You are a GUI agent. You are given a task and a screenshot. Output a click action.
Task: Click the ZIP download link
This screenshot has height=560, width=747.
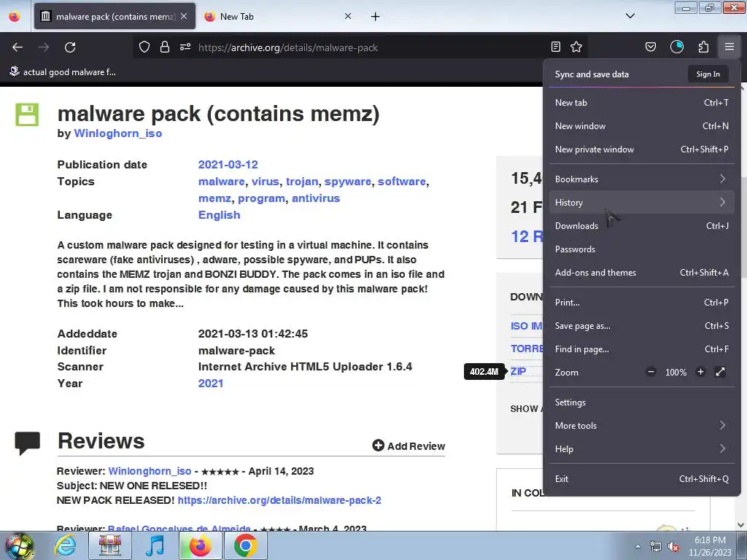(519, 371)
